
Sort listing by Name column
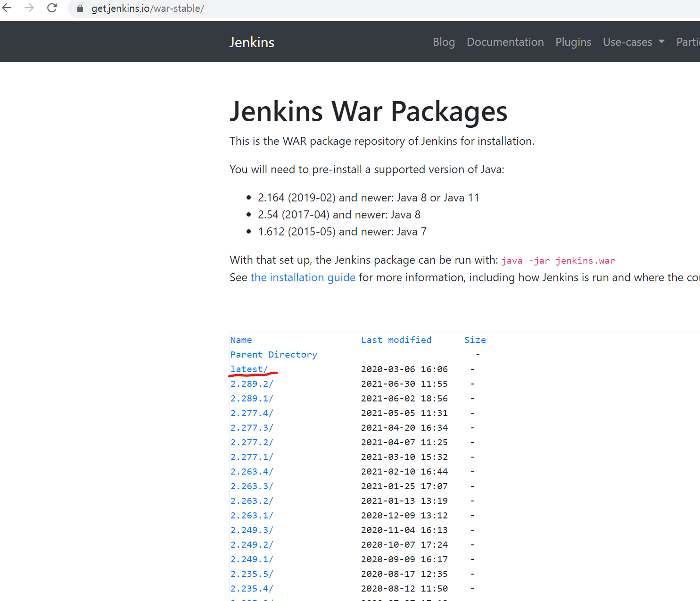click(241, 340)
